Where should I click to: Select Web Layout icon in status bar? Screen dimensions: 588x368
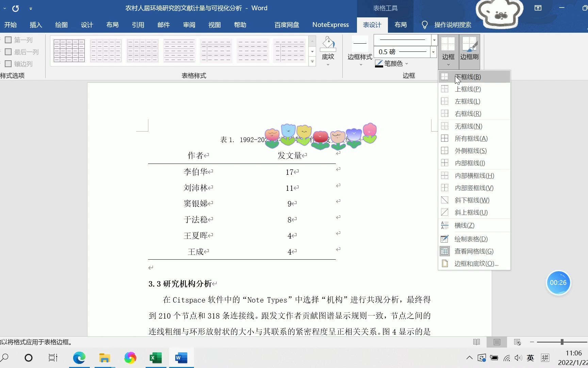click(518, 342)
